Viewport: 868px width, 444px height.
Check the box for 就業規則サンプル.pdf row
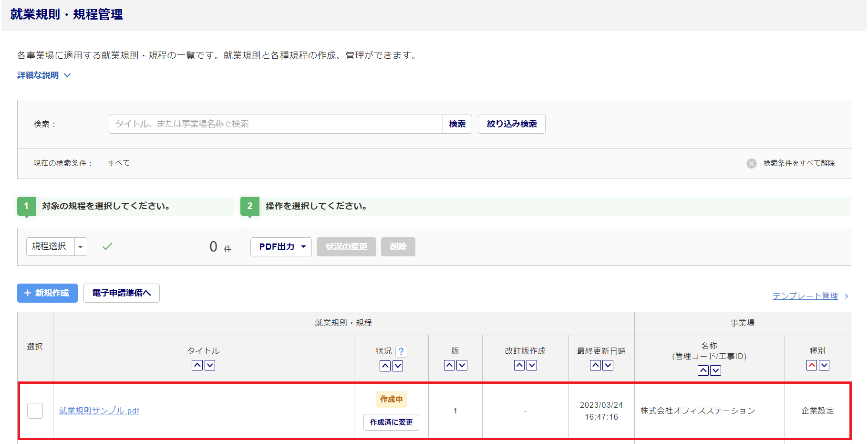click(x=35, y=411)
